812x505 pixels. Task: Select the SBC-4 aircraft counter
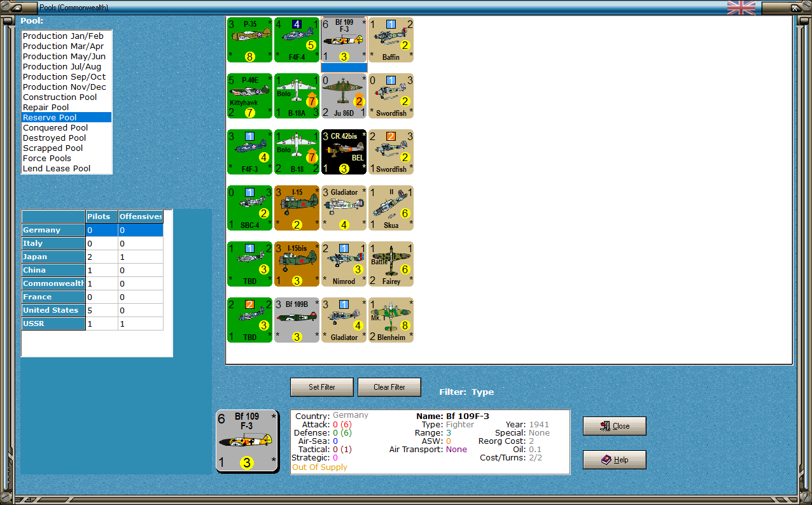(249, 208)
